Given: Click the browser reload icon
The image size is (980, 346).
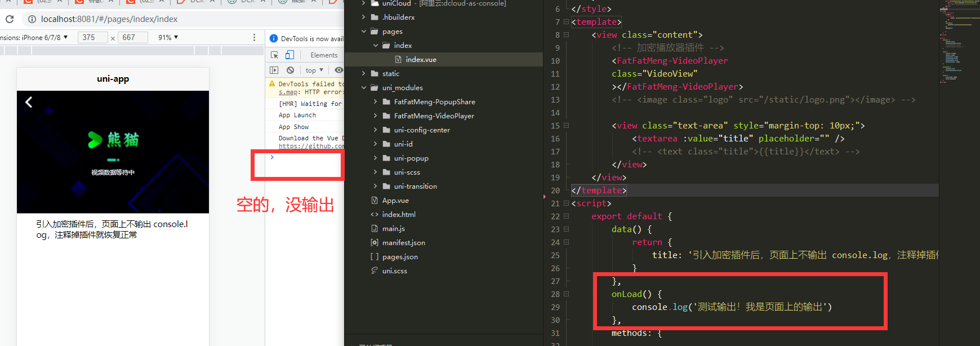Looking at the screenshot, I should tap(10, 19).
